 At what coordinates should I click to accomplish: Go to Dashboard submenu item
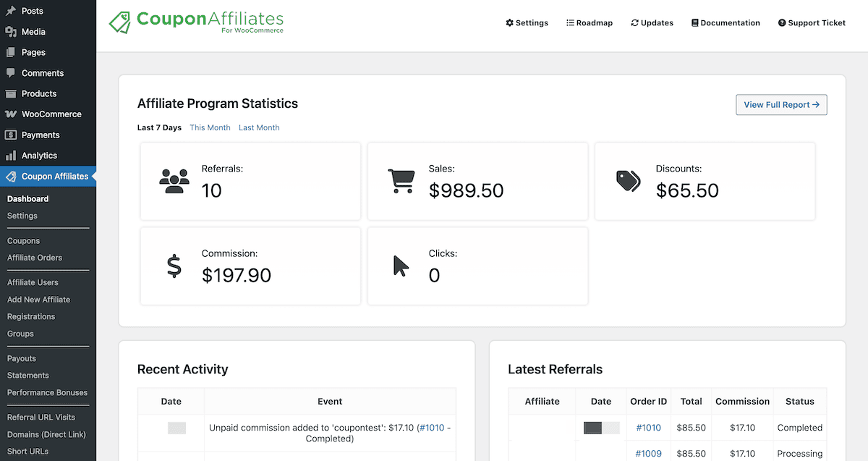click(x=28, y=198)
